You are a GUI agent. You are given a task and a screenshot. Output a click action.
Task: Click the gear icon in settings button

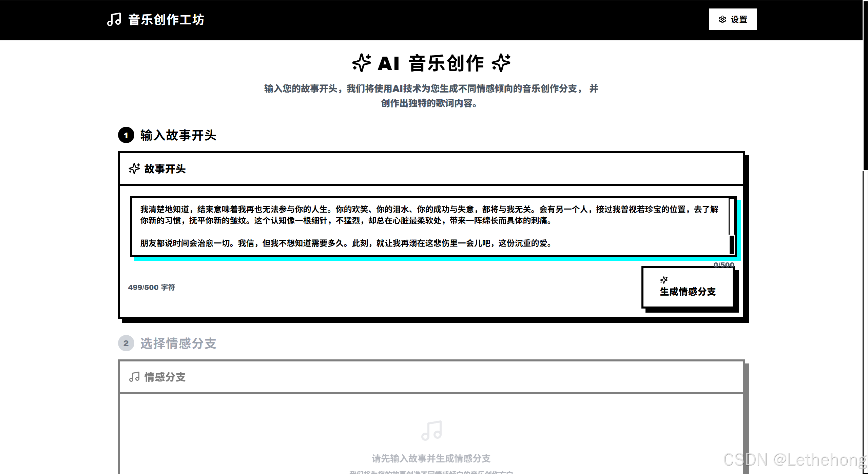[x=722, y=20]
